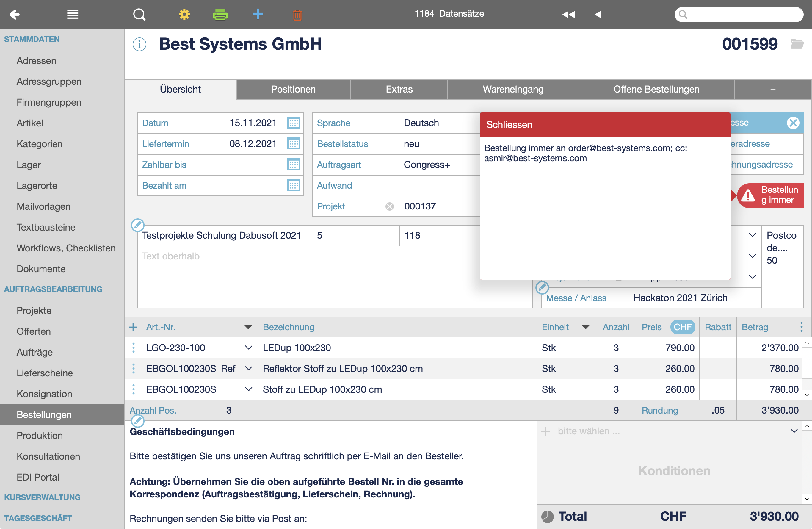Open Adressen in the sidebar

(x=37, y=61)
